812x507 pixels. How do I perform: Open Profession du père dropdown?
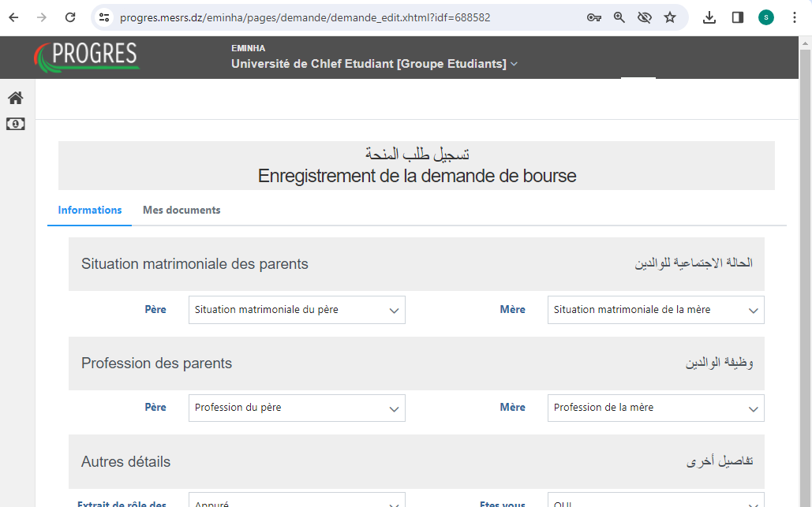point(297,408)
